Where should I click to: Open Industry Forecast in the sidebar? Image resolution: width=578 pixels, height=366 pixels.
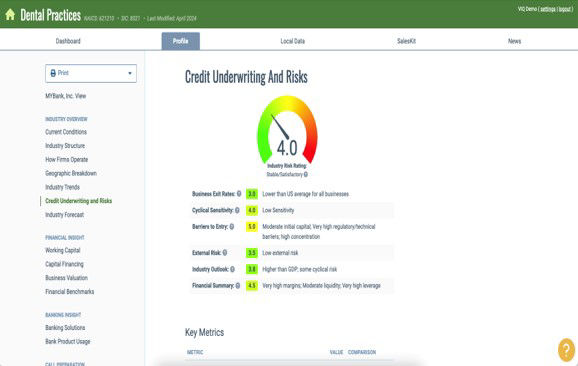click(65, 215)
